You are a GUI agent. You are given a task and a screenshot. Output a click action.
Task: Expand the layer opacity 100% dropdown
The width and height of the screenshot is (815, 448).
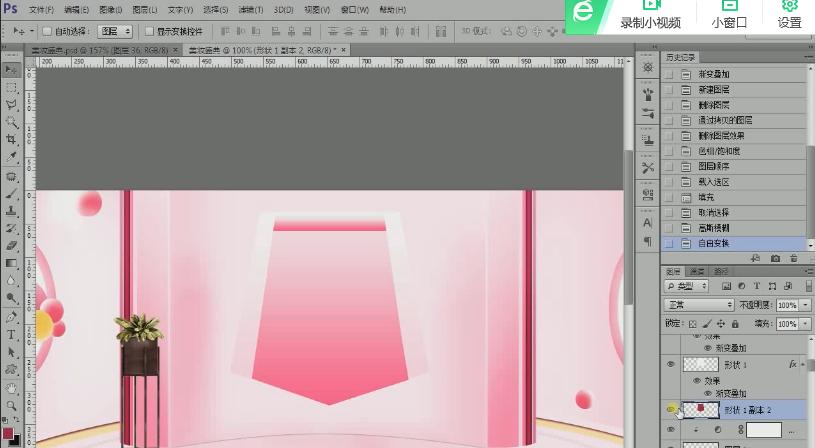point(805,304)
